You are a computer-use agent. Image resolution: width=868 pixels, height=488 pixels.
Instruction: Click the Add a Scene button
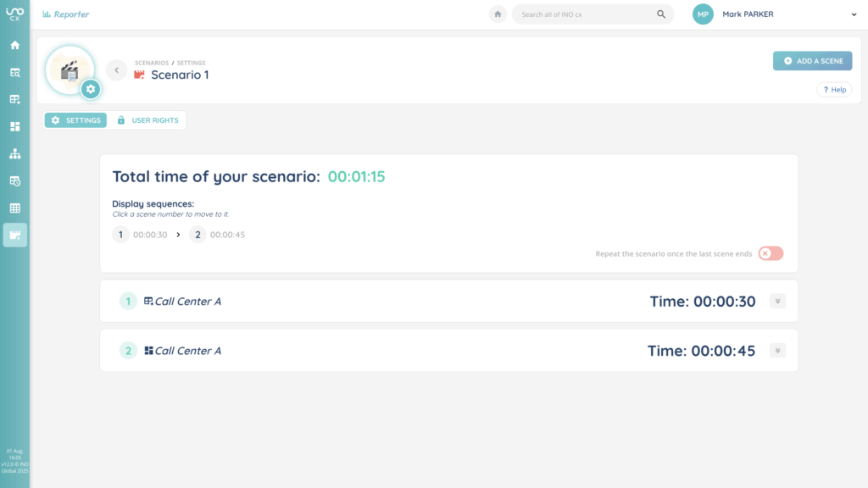tap(812, 61)
